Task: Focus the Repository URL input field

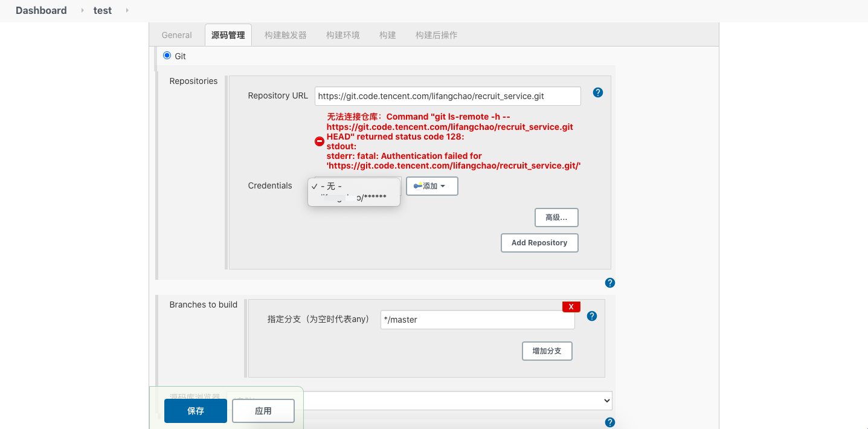Action: pos(448,96)
